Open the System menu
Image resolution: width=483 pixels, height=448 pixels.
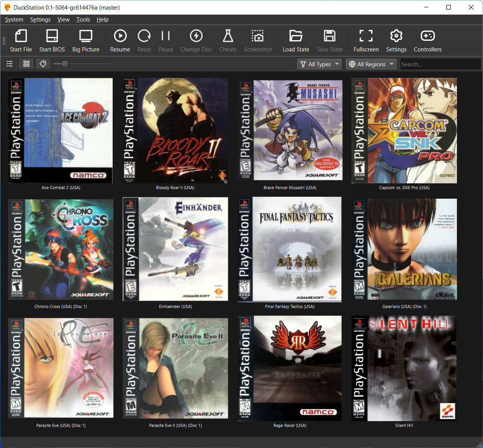pos(14,20)
